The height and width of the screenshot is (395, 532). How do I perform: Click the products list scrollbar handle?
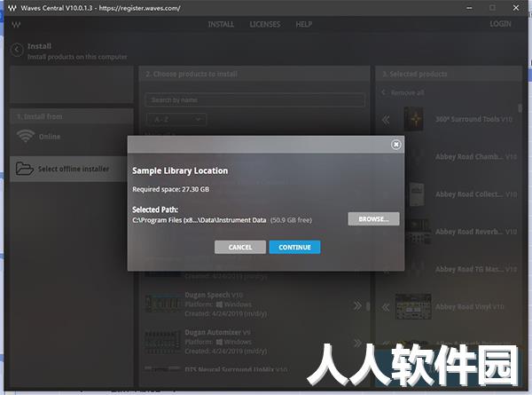coord(368,306)
